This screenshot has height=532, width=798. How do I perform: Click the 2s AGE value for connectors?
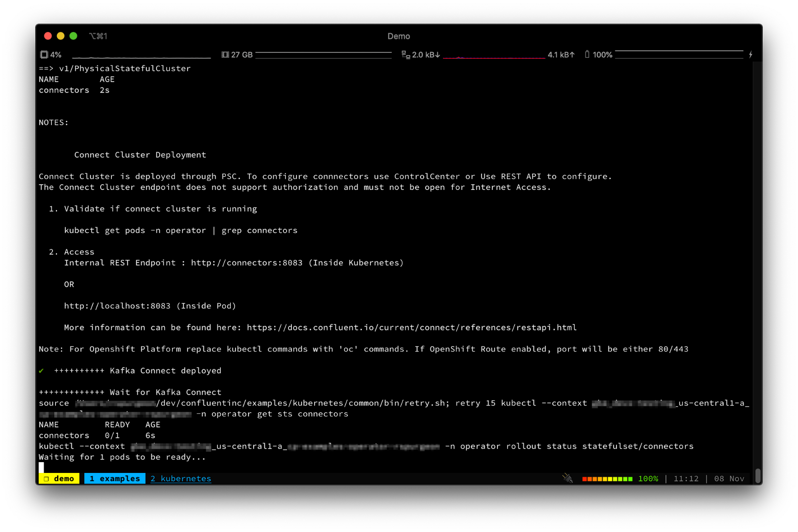pyautogui.click(x=105, y=90)
